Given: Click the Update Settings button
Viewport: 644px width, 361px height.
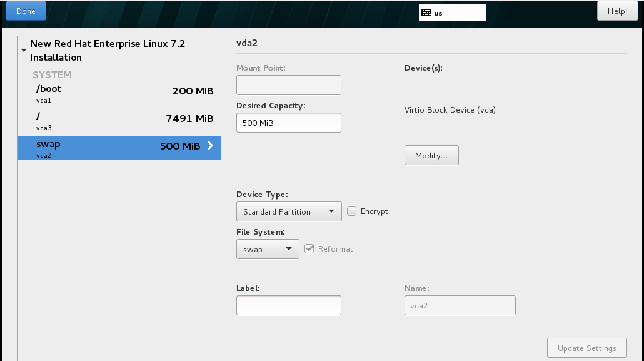Looking at the screenshot, I should pos(587,348).
